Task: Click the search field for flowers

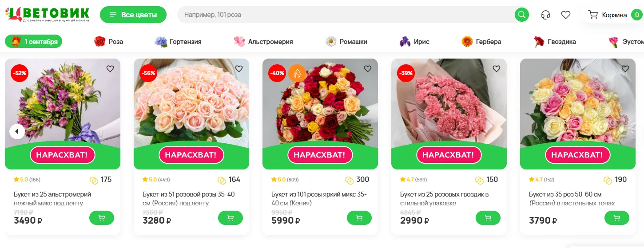Action: pyautogui.click(x=346, y=15)
